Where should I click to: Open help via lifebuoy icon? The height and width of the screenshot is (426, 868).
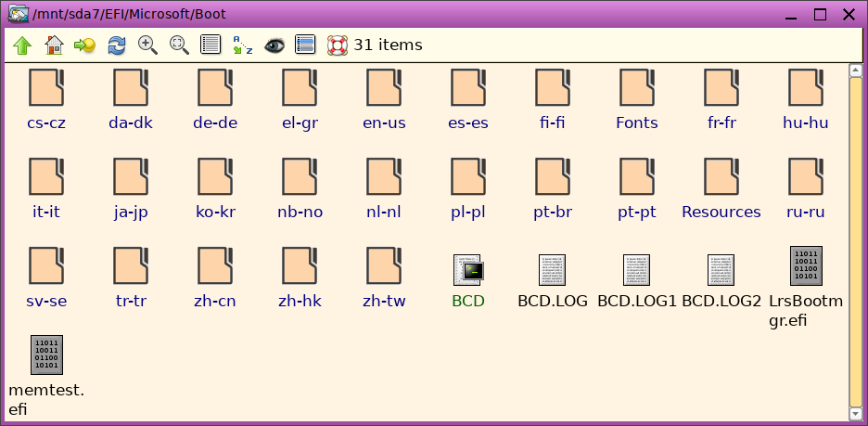click(x=338, y=45)
